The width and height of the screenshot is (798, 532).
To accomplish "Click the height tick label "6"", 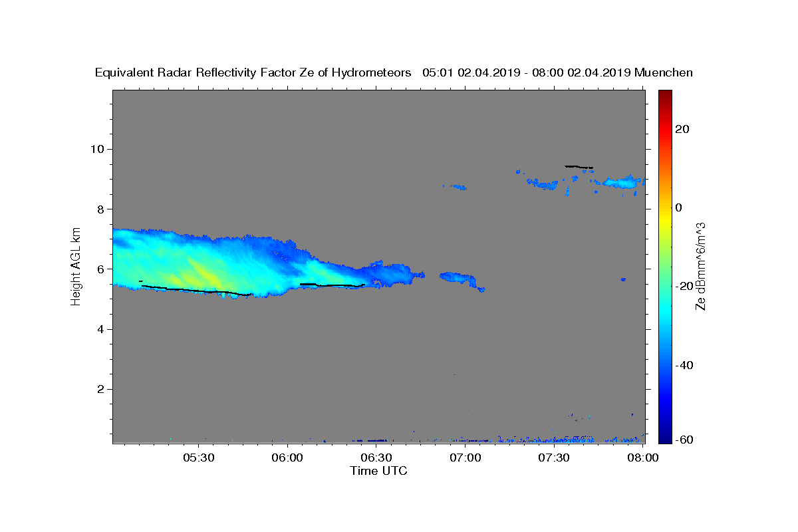I will (101, 269).
